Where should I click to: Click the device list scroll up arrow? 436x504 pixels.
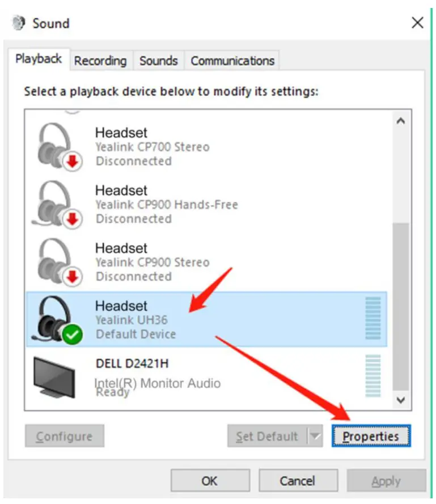(x=401, y=121)
